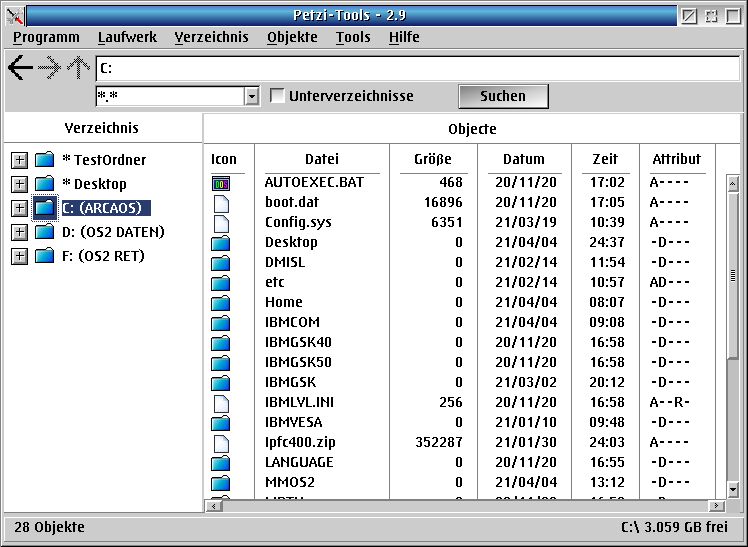Open the Hilfe menu
The height and width of the screenshot is (547, 748).
tap(404, 37)
